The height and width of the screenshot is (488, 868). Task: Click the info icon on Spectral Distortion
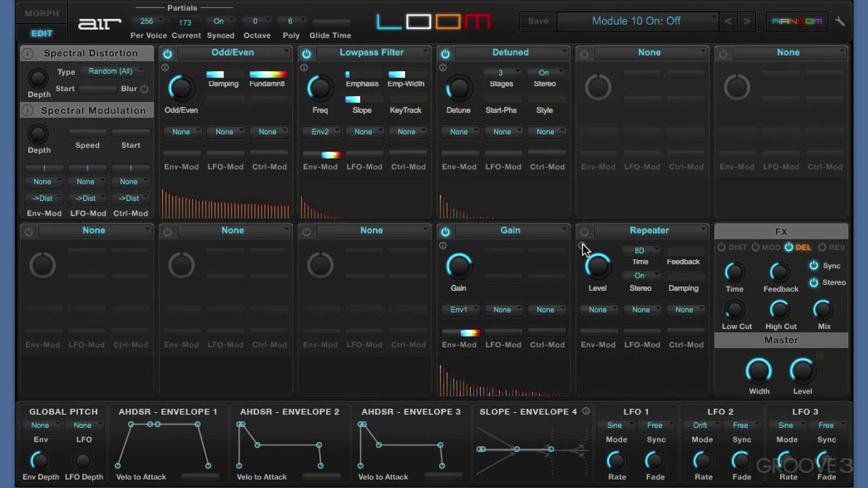(x=28, y=53)
